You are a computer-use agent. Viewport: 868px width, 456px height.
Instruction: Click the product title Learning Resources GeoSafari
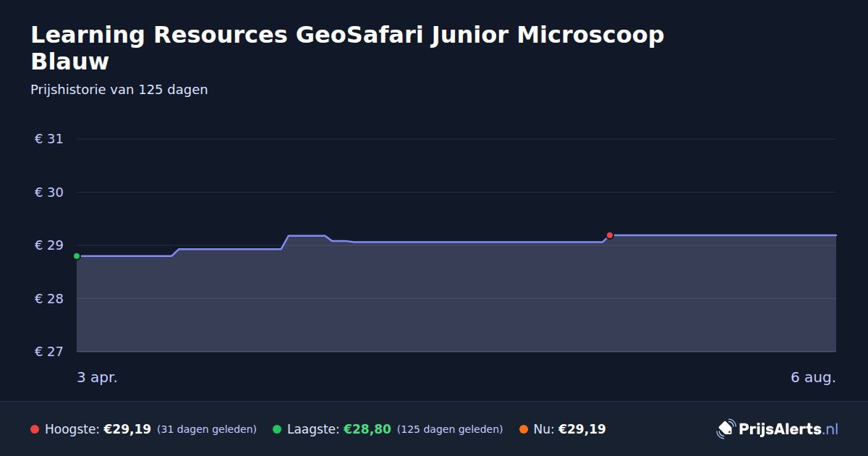point(347,48)
